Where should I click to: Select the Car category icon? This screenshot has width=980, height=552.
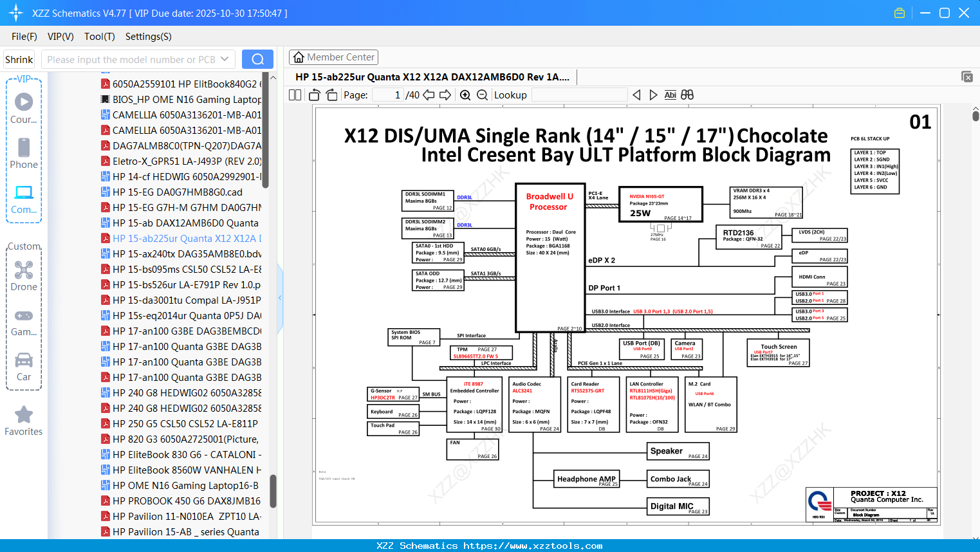[24, 366]
